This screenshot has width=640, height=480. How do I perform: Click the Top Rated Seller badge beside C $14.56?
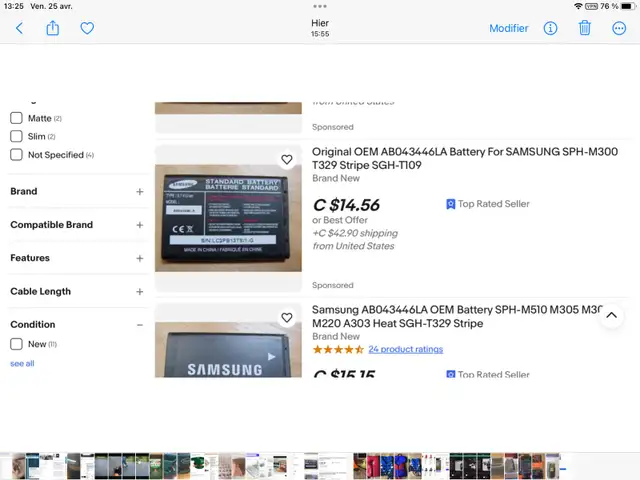(488, 204)
